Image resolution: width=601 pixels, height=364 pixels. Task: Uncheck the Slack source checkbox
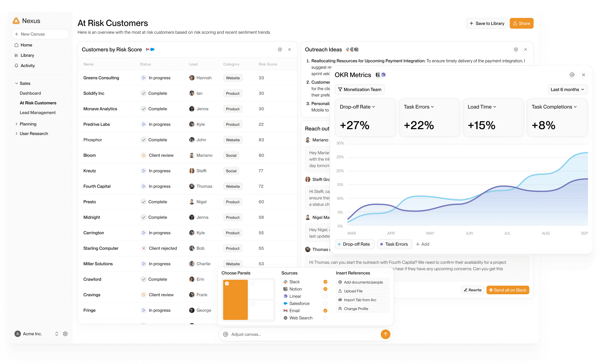(x=325, y=282)
